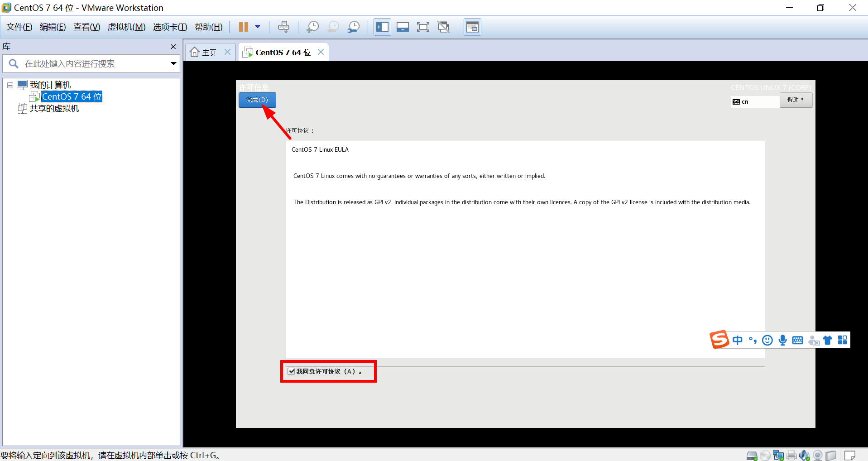Toggle the thumbnail bar view icon
This screenshot has width=868, height=461.
[x=403, y=27]
